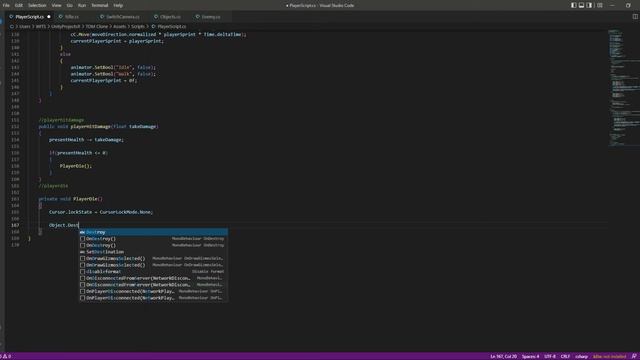Open the View menu
Screen dimensions: 640x360
pyautogui.click(x=56, y=5)
